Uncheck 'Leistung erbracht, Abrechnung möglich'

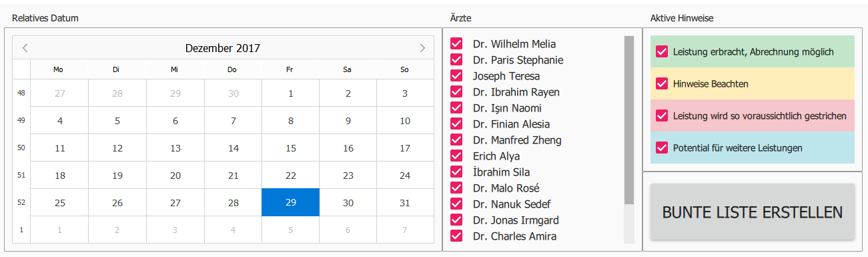pyautogui.click(x=662, y=51)
